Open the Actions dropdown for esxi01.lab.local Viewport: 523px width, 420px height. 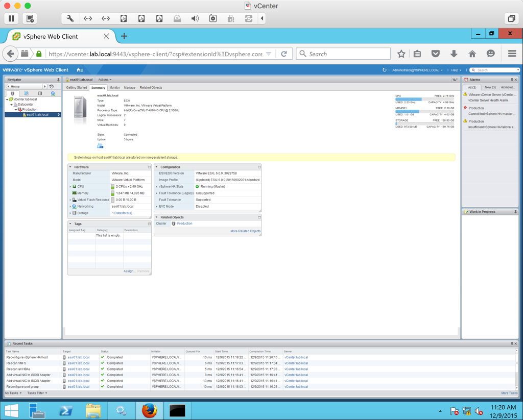105,80
